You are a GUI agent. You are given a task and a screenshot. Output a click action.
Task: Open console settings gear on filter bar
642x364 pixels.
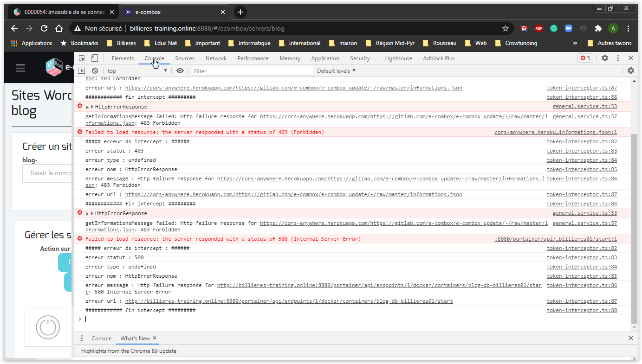pyautogui.click(x=630, y=71)
